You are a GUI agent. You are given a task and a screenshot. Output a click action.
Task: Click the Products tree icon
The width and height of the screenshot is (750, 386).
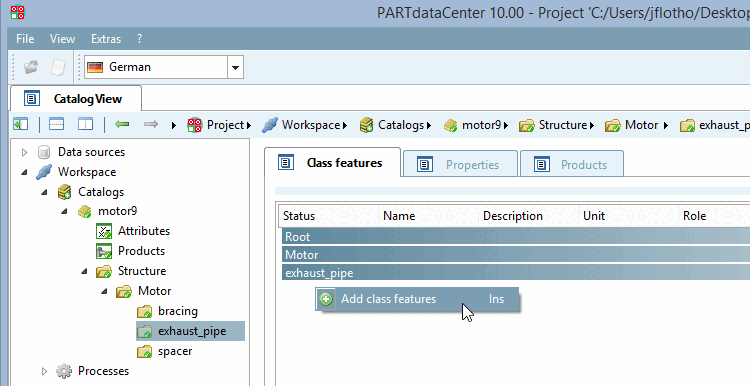pyautogui.click(x=104, y=251)
